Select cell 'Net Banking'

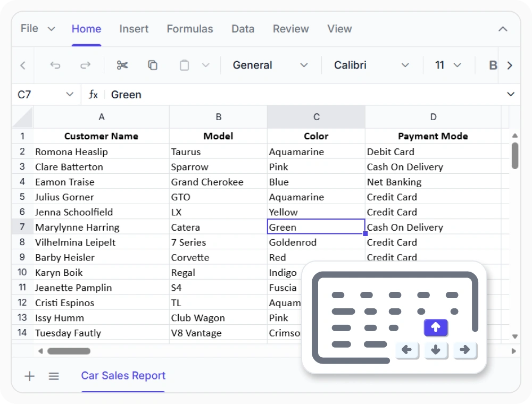(x=433, y=182)
